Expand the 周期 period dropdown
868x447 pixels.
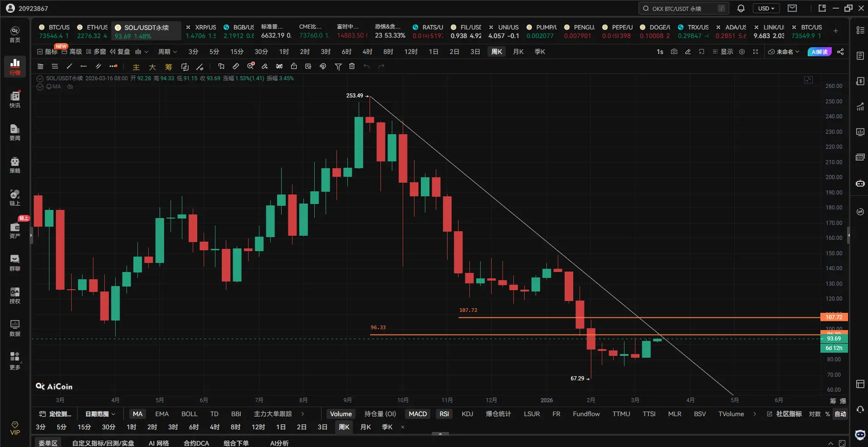167,52
